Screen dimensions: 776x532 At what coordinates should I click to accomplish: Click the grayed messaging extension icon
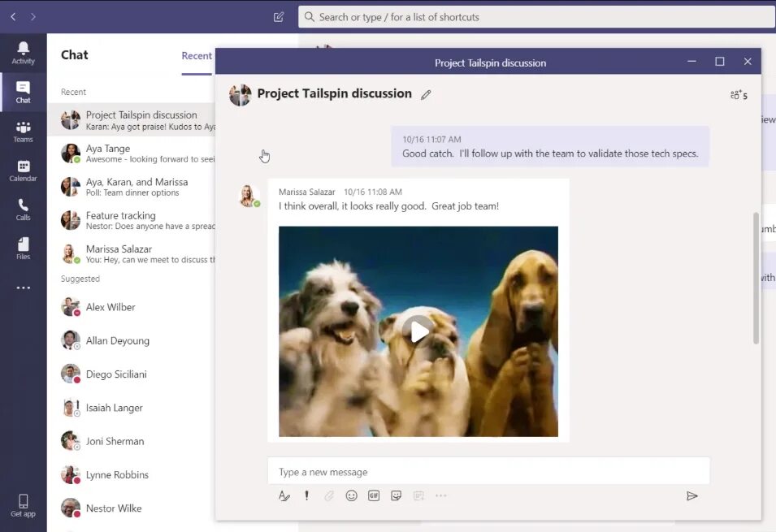(x=418, y=496)
